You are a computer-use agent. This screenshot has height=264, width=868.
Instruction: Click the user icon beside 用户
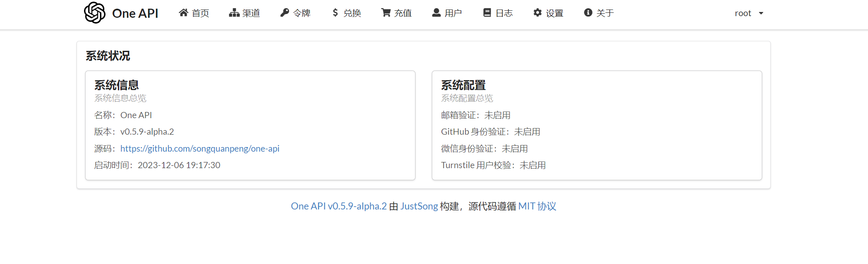(x=436, y=13)
